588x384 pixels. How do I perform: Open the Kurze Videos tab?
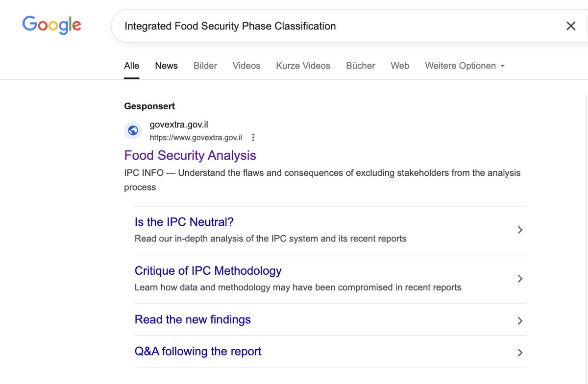(x=303, y=66)
